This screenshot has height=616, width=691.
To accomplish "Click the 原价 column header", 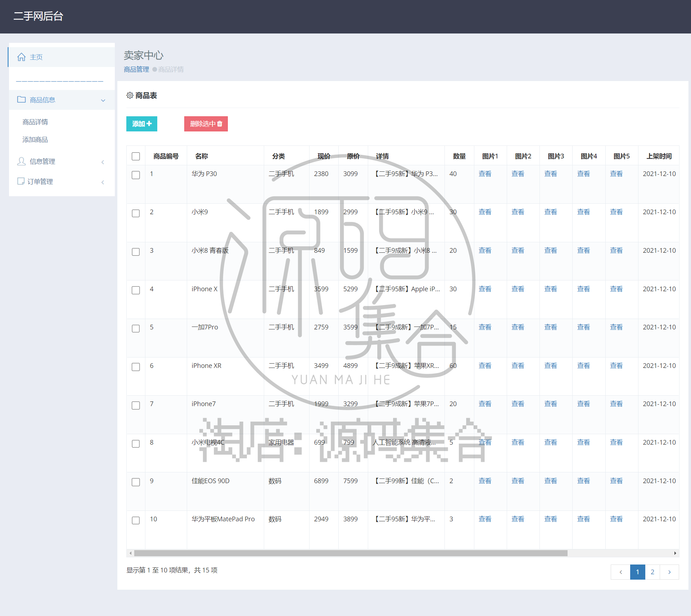I will (x=353, y=156).
